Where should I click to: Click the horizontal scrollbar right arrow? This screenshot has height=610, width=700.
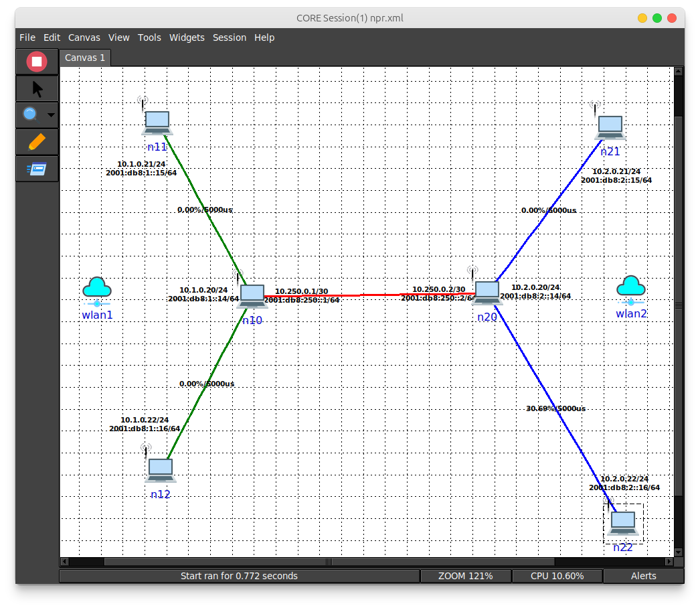click(x=669, y=562)
